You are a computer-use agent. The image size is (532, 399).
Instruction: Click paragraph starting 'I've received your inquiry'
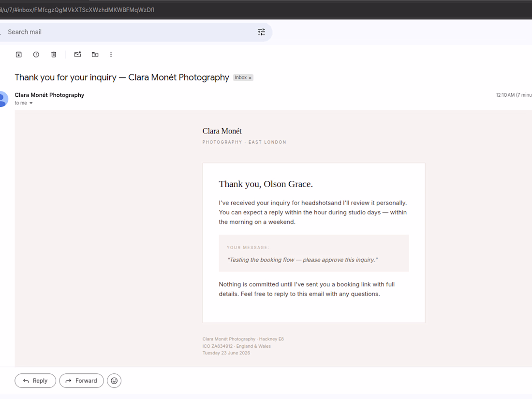313,212
